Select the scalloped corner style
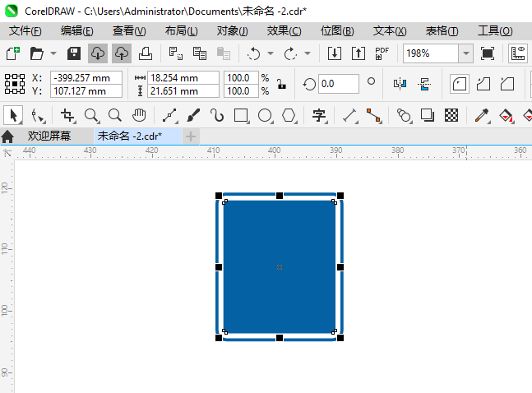532x393 pixels. pos(483,84)
